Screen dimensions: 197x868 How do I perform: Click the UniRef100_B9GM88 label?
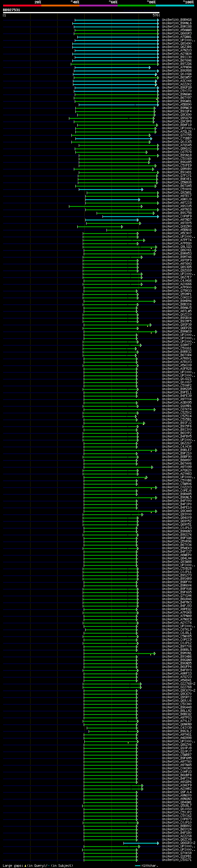pyautogui.click(x=177, y=71)
